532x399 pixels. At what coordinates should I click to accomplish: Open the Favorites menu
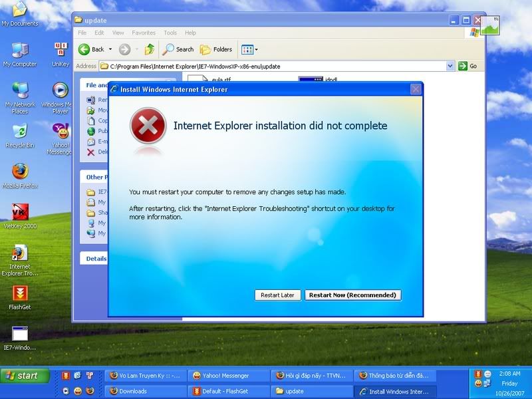(x=144, y=33)
